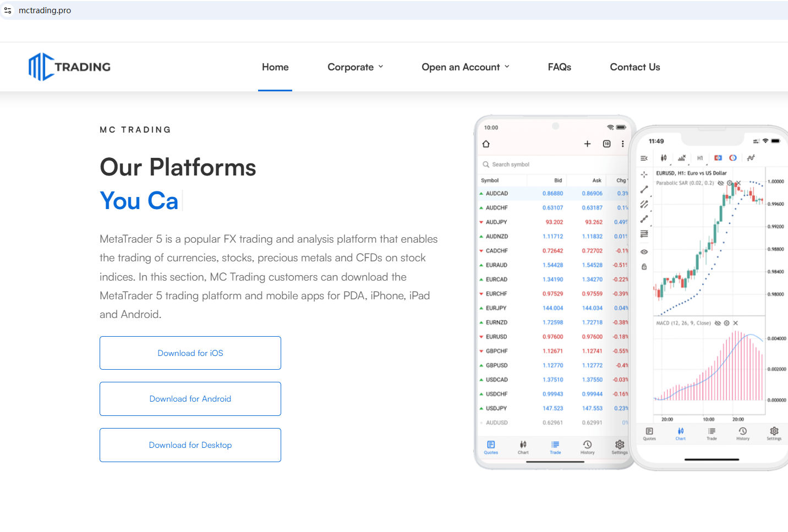
Task: Hide the Parabolic SAR indicator
Action: coord(720,183)
